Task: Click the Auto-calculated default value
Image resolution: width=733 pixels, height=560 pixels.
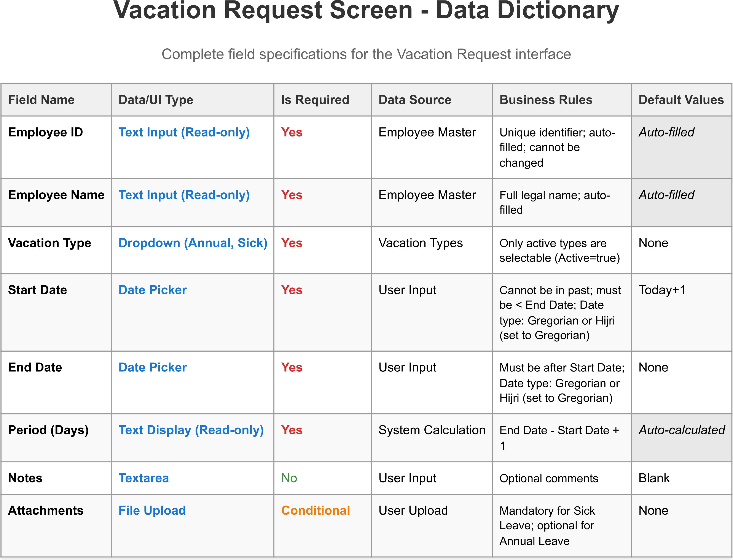Action: (x=681, y=430)
